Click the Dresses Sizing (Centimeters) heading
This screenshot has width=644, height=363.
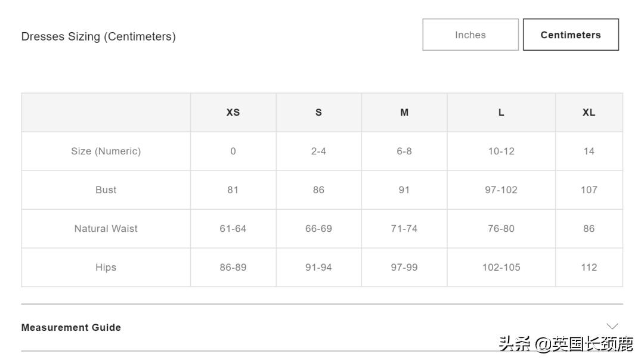pyautogui.click(x=98, y=36)
